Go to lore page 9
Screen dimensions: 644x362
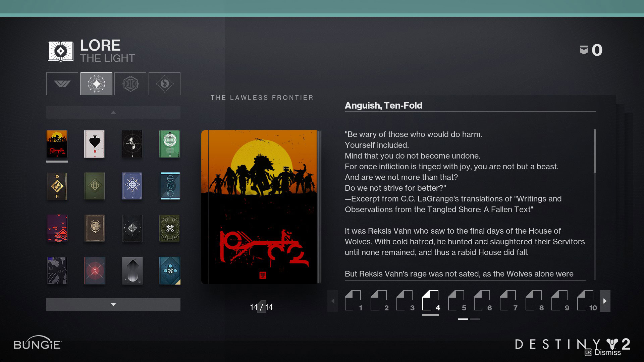[560, 301]
